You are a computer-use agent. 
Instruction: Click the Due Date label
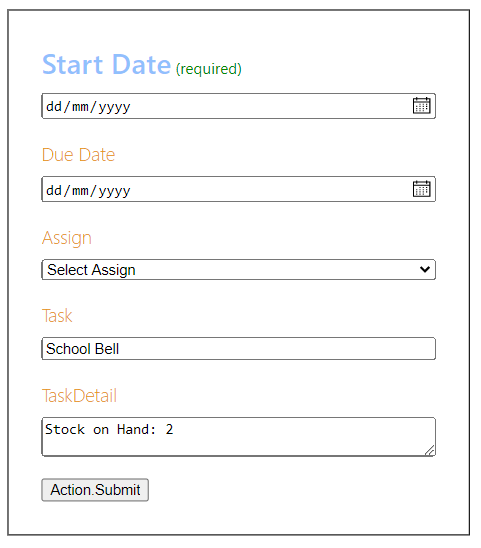78,155
